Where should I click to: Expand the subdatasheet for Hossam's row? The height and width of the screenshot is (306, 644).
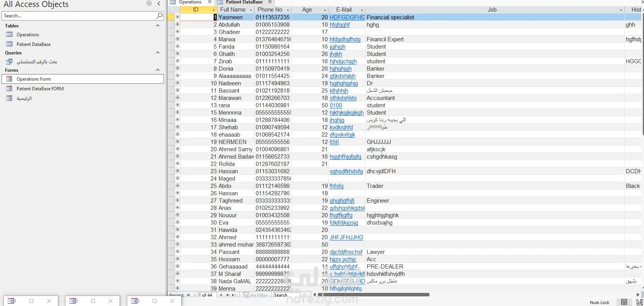[177, 259]
